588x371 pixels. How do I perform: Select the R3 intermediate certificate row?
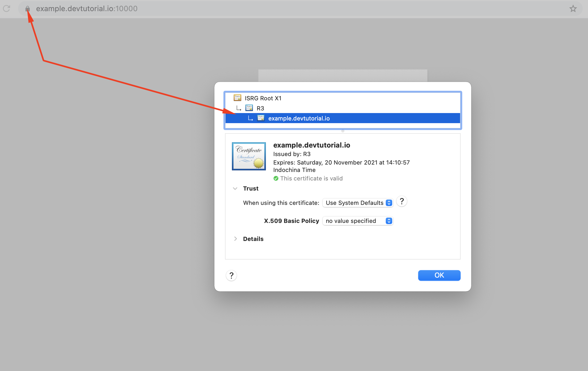click(343, 108)
